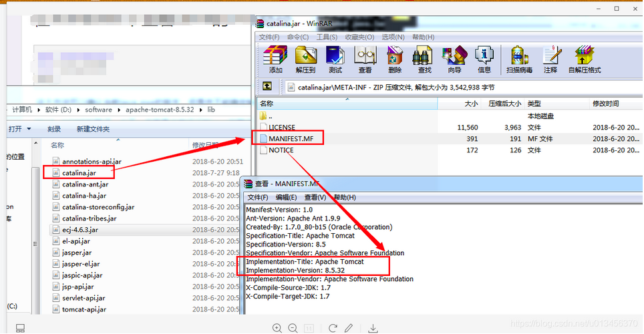
Task: Click the 计算机 breadcrumb segment
Action: click(x=22, y=110)
